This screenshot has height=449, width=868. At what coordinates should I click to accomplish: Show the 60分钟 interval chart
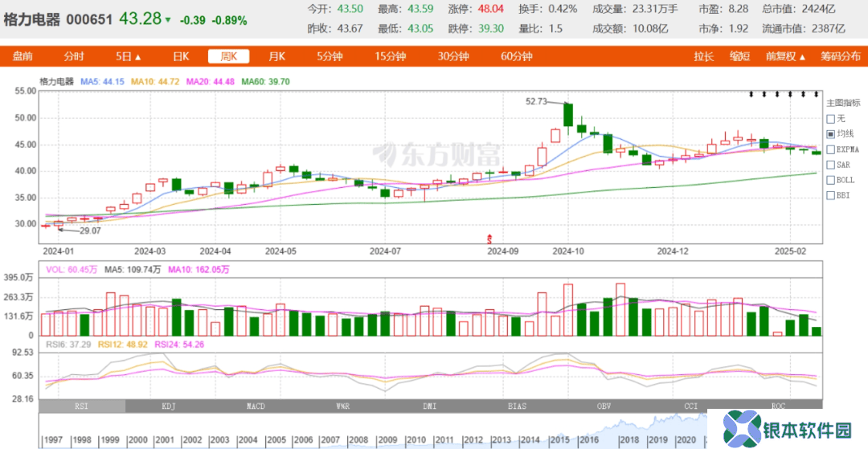(x=517, y=56)
